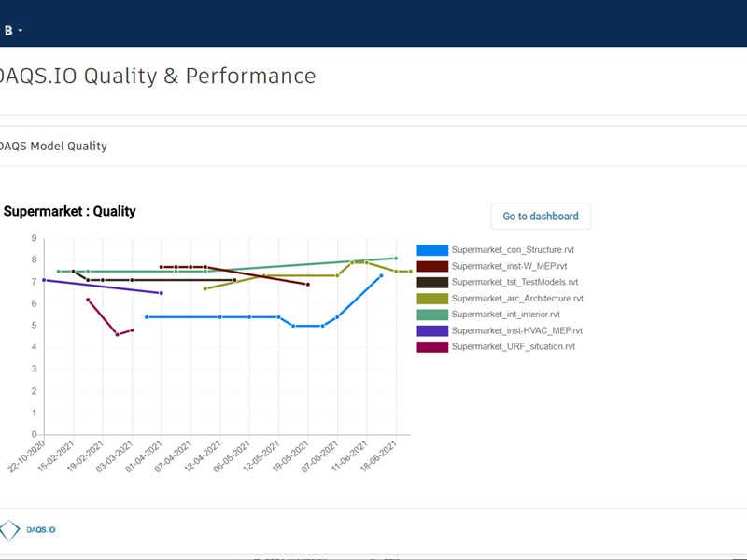Toggle the Supermarket_URF_situation.rvt legend label
The width and height of the screenshot is (747, 560).
(513, 347)
